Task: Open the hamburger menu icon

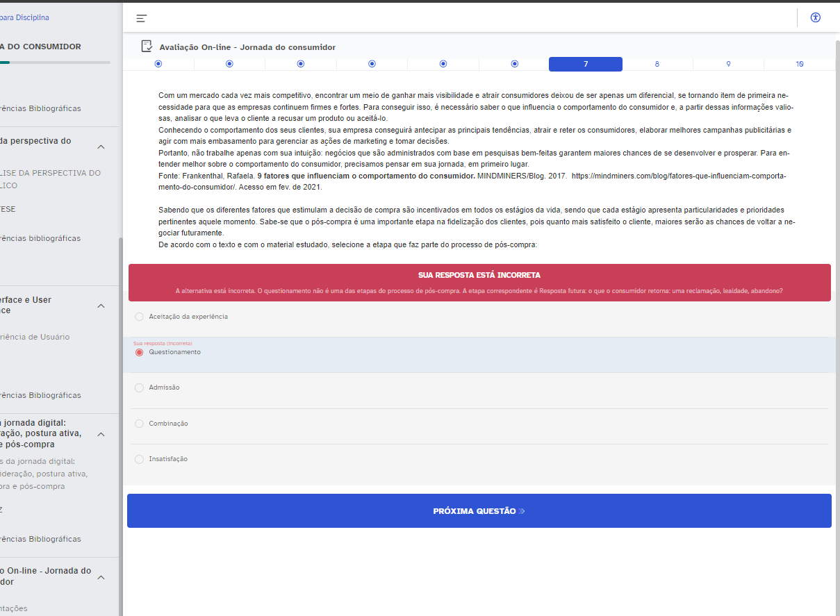Action: pos(142,19)
